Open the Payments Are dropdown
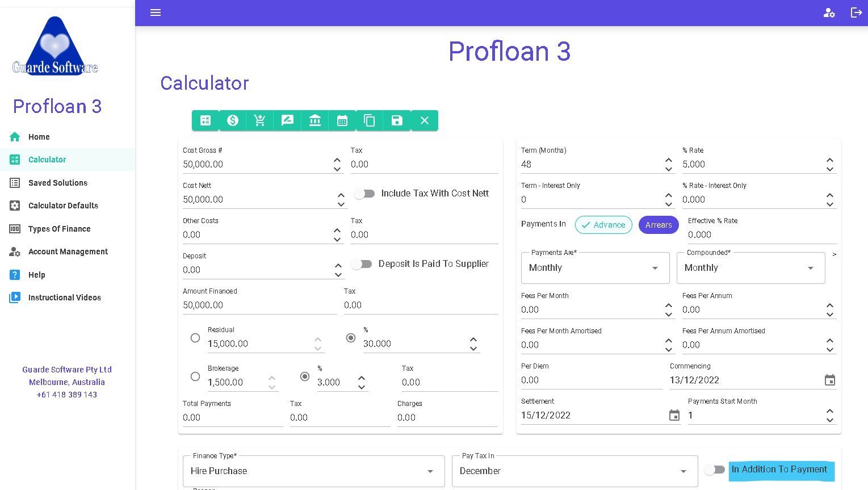Screen dimensions: 868x490 coord(596,268)
